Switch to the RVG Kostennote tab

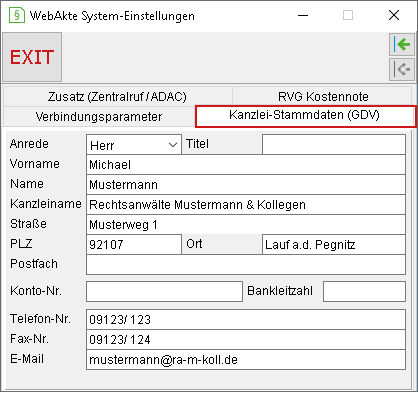323,97
